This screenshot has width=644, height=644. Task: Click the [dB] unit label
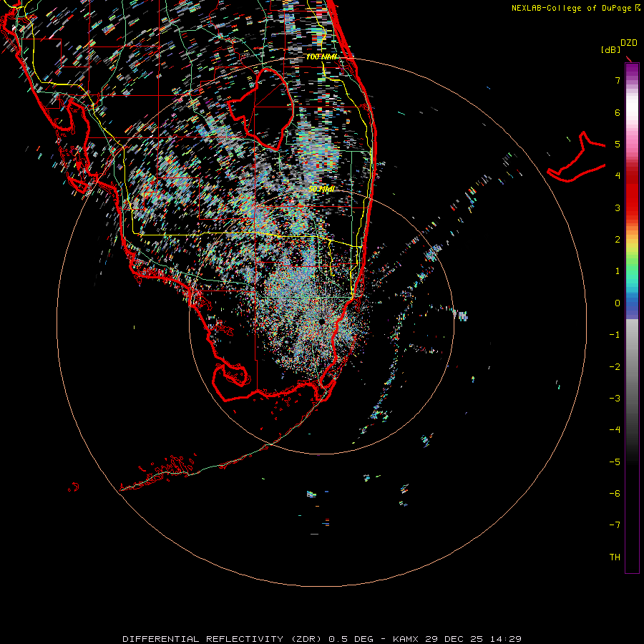[x=611, y=50]
